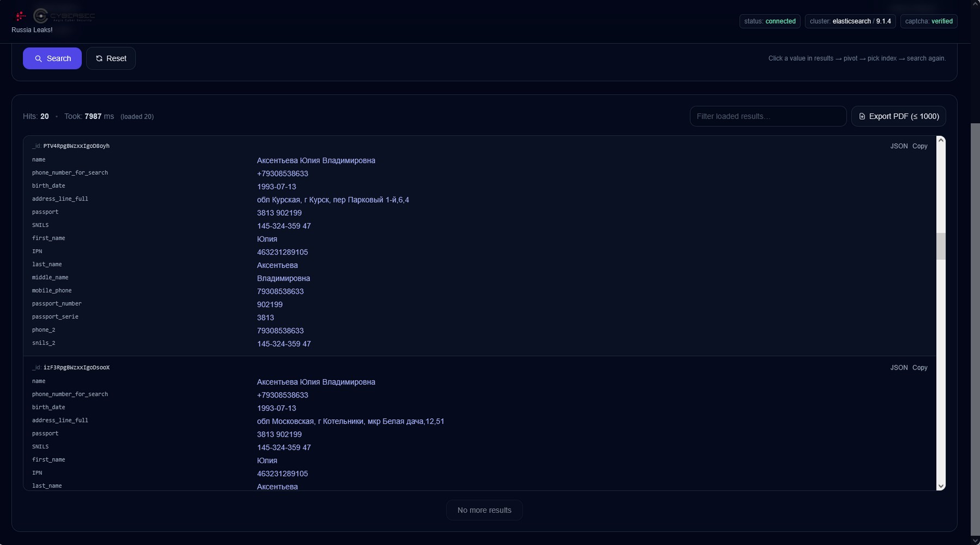Click the page scrollbar up arrow
Viewport: 980px width, 545px height.
point(975,4)
